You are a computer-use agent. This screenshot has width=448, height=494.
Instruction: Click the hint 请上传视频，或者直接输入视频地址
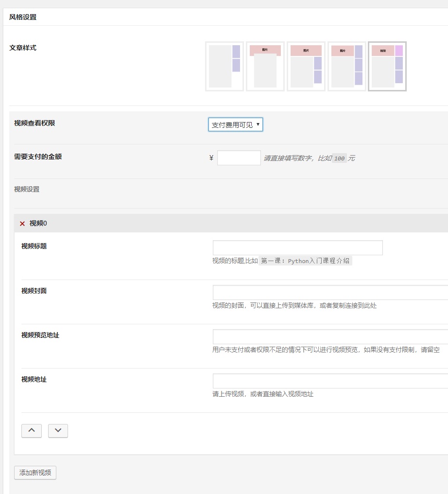coord(263,394)
